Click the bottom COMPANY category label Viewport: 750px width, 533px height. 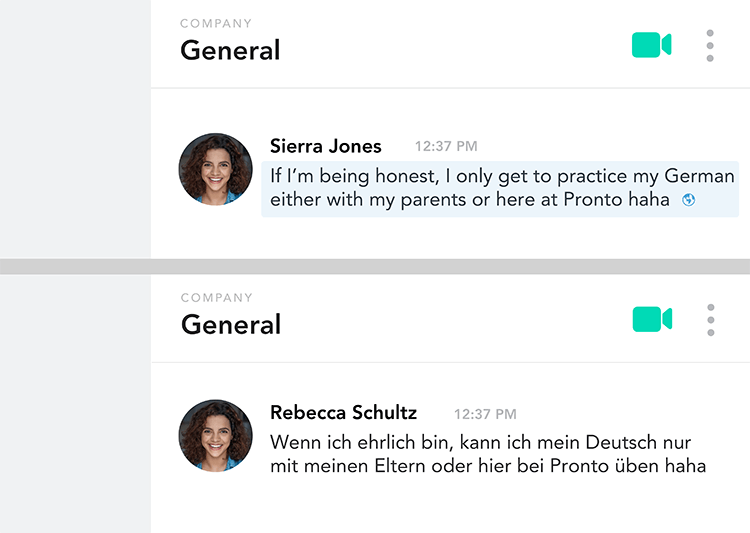[217, 298]
